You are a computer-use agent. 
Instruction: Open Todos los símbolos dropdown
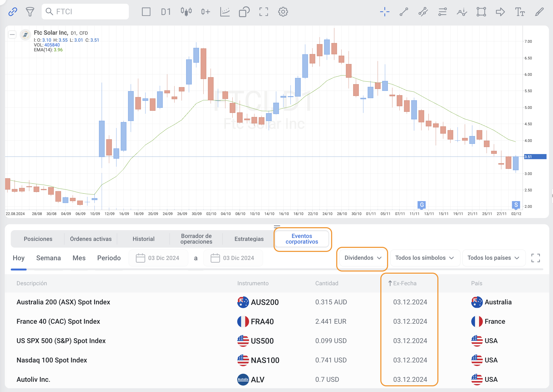coord(424,258)
